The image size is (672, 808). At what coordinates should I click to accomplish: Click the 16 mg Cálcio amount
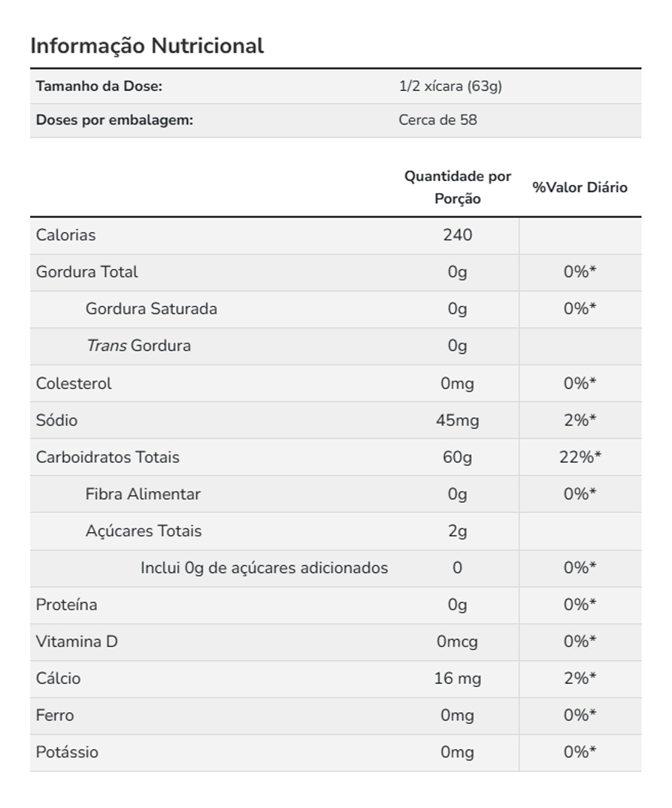[x=457, y=679]
